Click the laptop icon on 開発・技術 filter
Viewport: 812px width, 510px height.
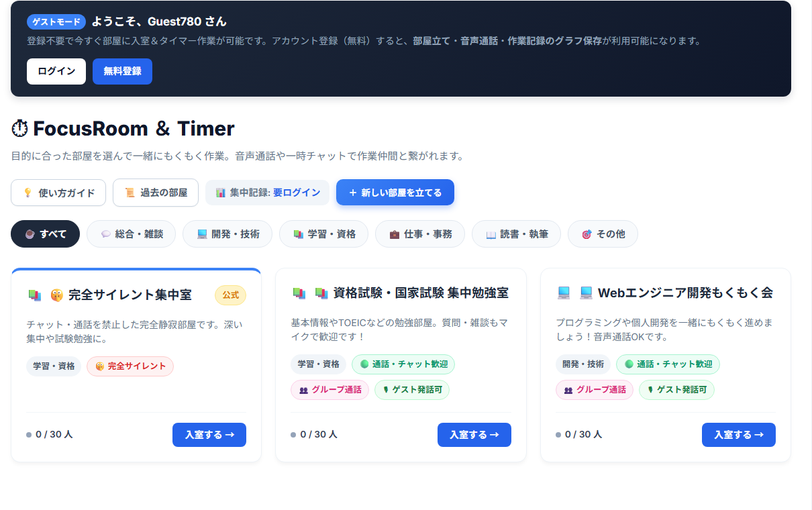coord(202,234)
